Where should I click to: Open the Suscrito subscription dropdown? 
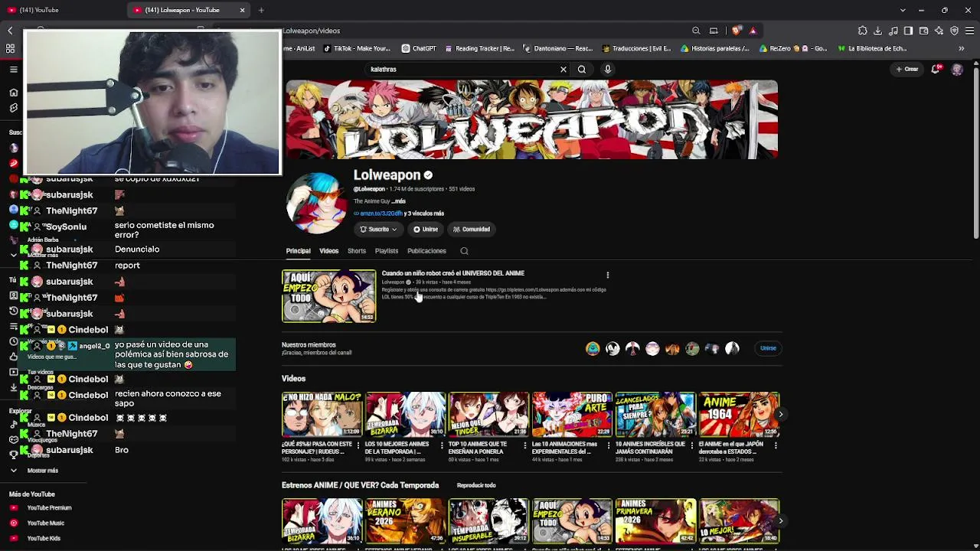pos(378,230)
